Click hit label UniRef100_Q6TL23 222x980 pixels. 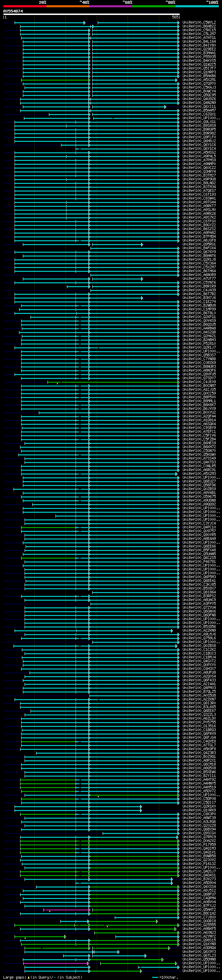(199, 955)
